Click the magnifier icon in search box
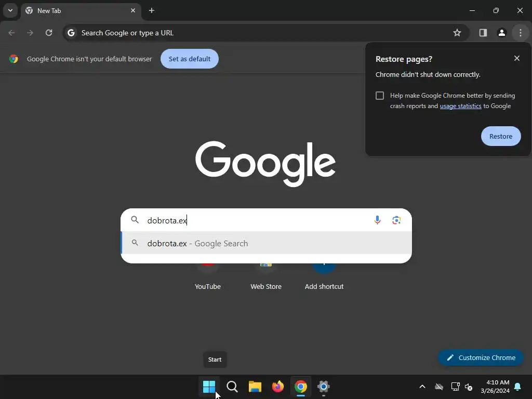 [x=135, y=220]
